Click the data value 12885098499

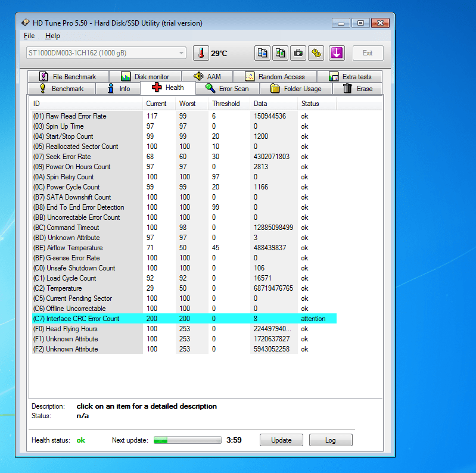[273, 228]
